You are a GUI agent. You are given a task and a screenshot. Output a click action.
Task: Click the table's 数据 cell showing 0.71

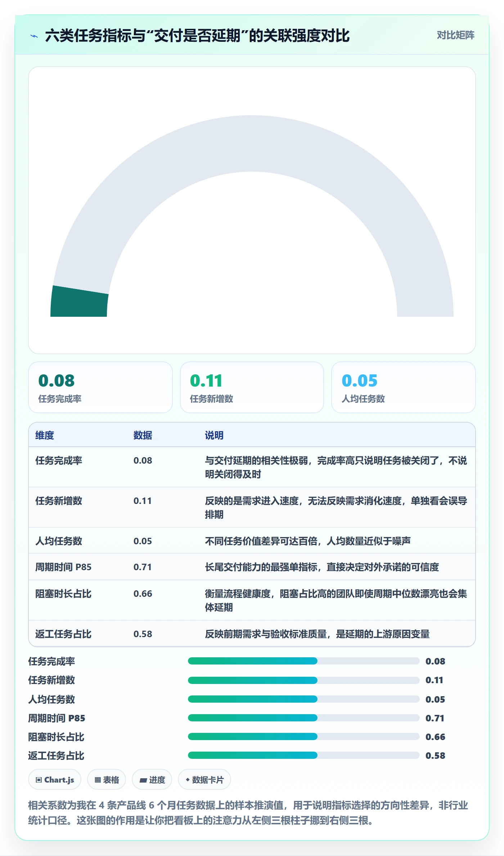point(143,567)
